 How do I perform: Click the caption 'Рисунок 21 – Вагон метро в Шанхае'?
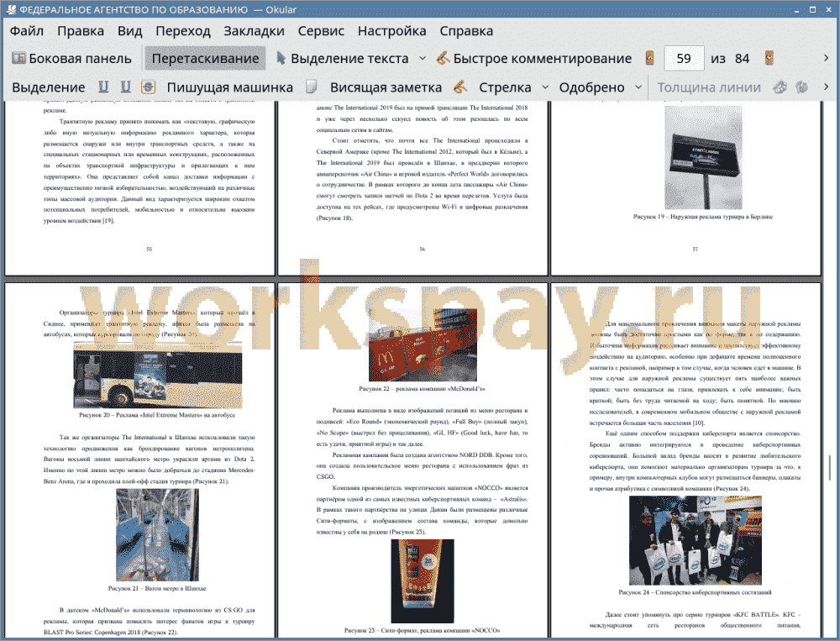click(157, 588)
